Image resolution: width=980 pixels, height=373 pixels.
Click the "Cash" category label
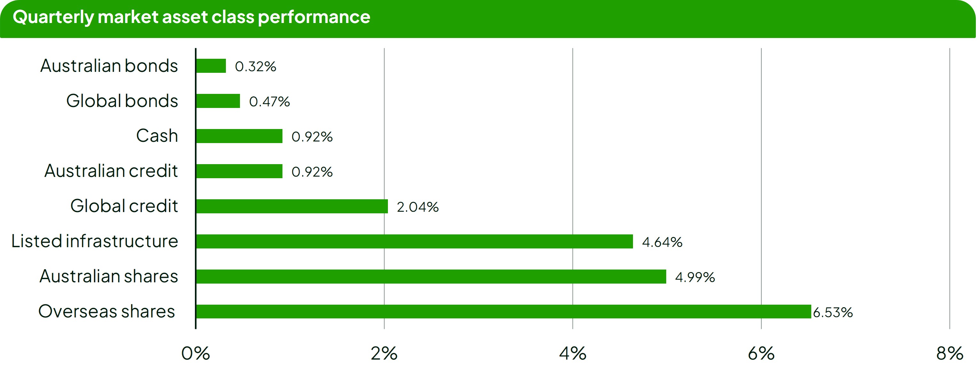pyautogui.click(x=157, y=136)
